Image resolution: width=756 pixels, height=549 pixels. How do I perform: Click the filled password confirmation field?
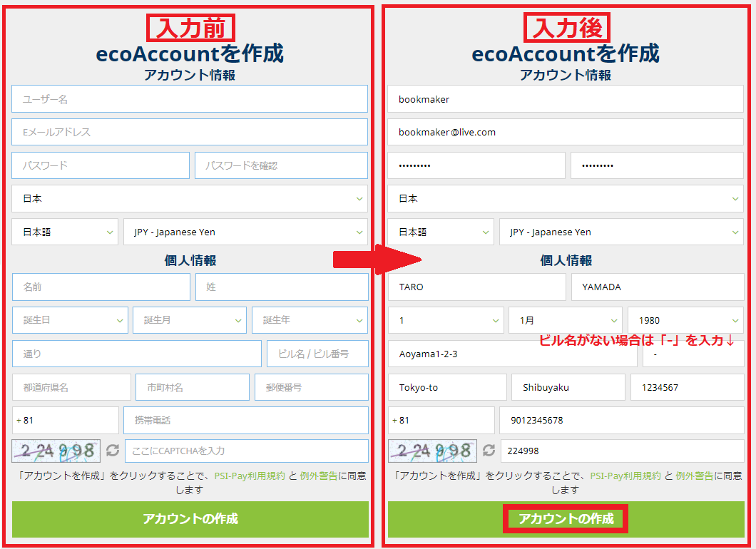657,165
